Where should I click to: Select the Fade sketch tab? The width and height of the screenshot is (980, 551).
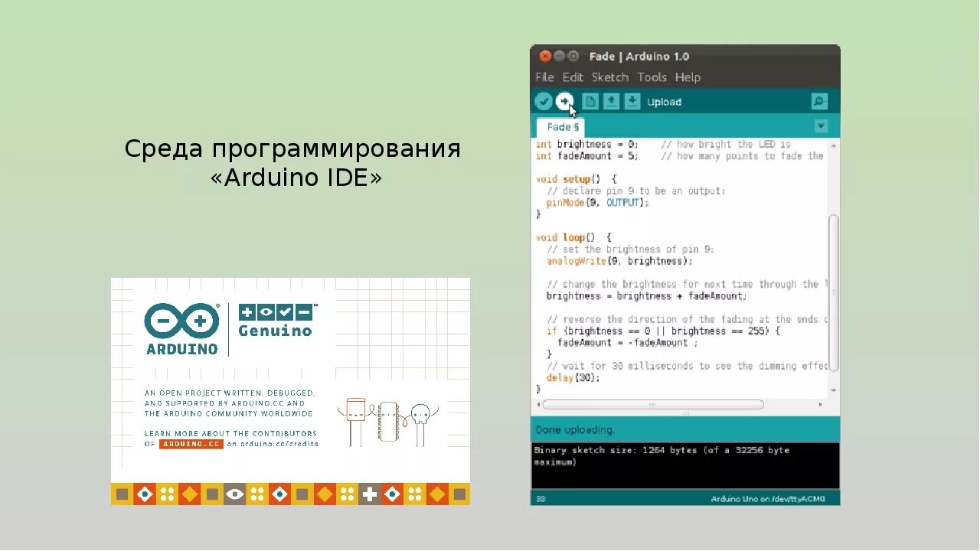(561, 127)
